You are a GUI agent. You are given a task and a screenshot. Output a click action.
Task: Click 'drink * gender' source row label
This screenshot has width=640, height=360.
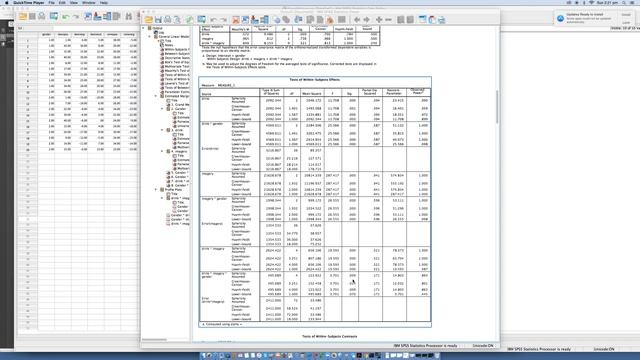212,124
